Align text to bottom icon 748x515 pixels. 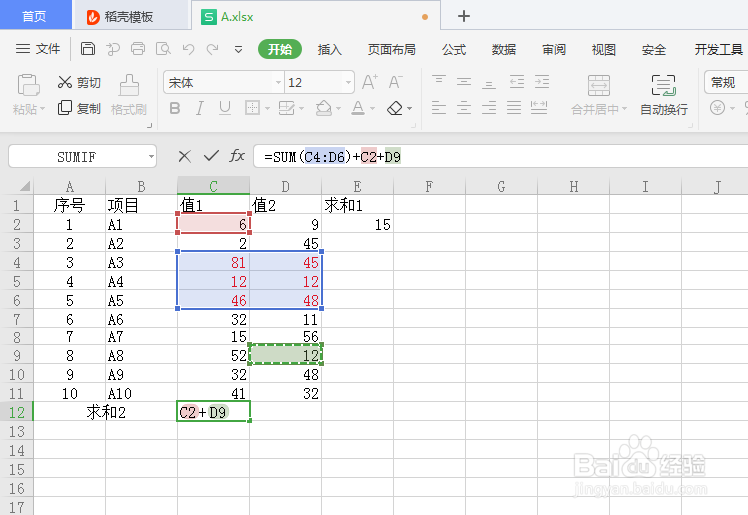pos(488,82)
